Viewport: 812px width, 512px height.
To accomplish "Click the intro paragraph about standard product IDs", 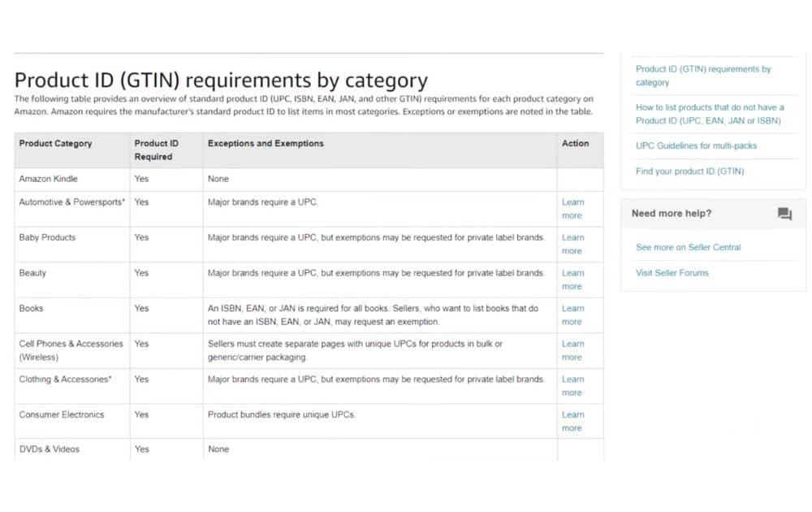I will pos(304,105).
